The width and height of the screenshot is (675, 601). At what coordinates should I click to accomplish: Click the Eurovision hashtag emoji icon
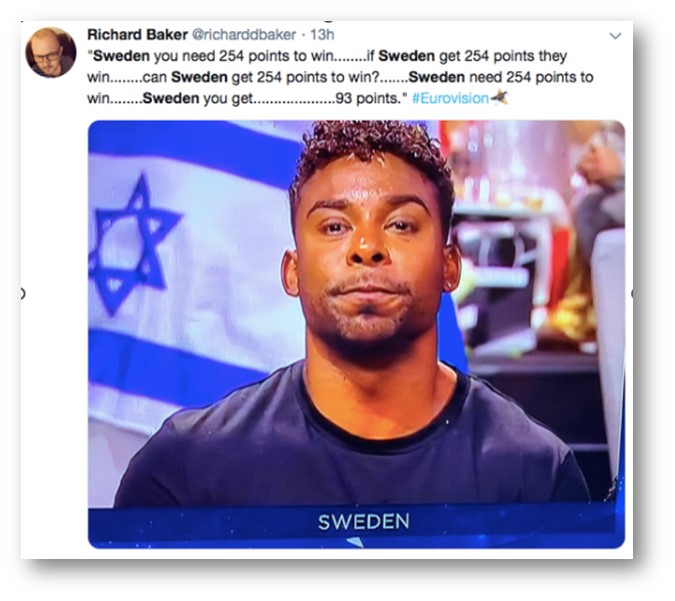tap(499, 98)
